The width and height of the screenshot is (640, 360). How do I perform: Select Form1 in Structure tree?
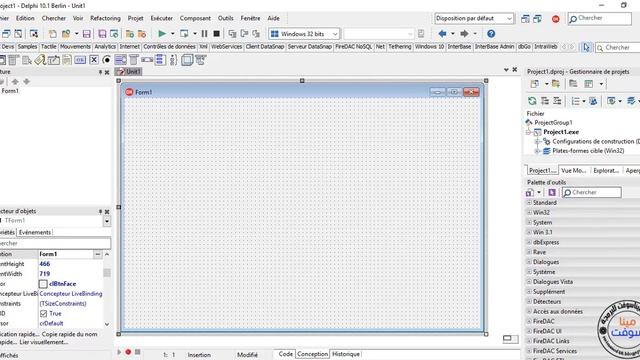(10, 91)
